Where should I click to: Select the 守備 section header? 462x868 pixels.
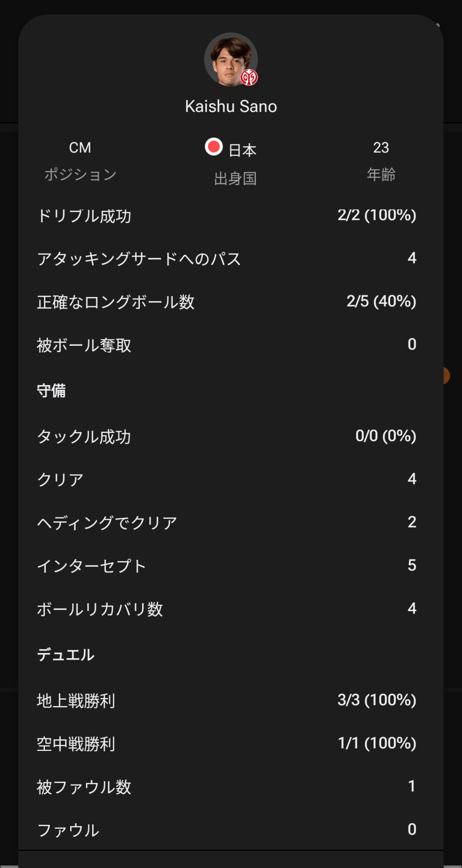51,391
